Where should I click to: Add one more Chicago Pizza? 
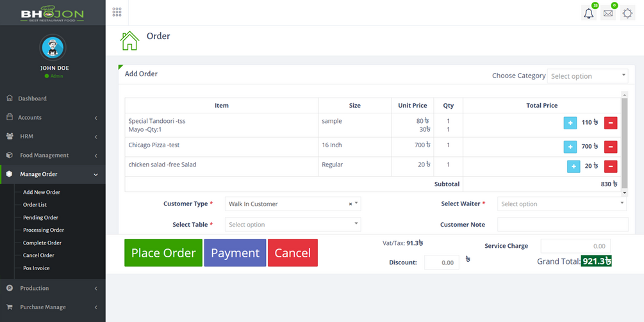coord(570,147)
